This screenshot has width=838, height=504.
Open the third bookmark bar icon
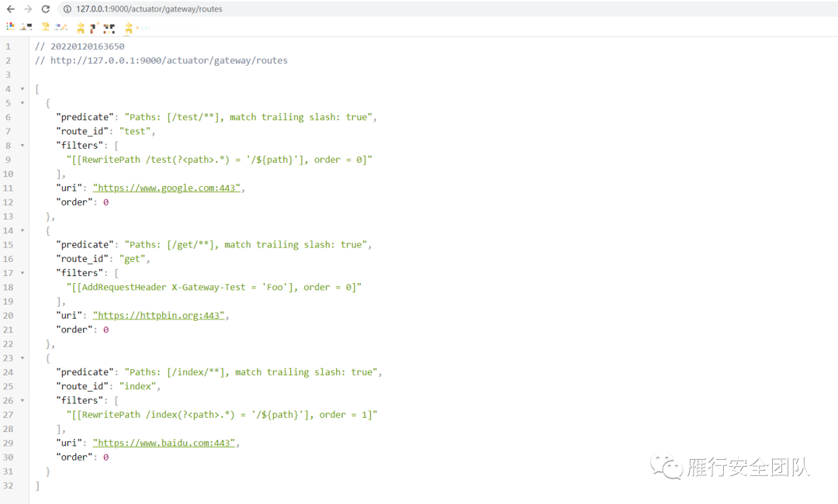click(45, 27)
